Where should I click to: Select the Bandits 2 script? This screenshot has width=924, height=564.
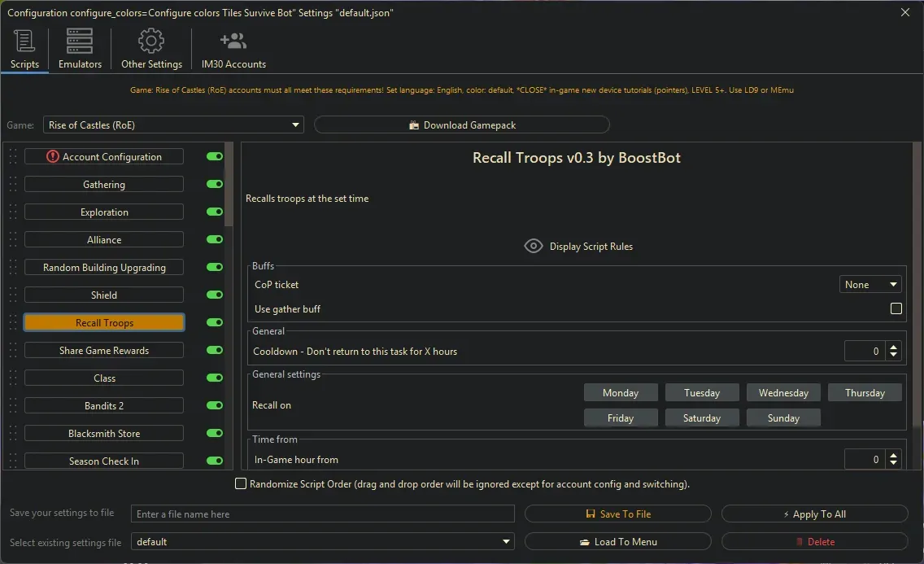[x=104, y=406]
